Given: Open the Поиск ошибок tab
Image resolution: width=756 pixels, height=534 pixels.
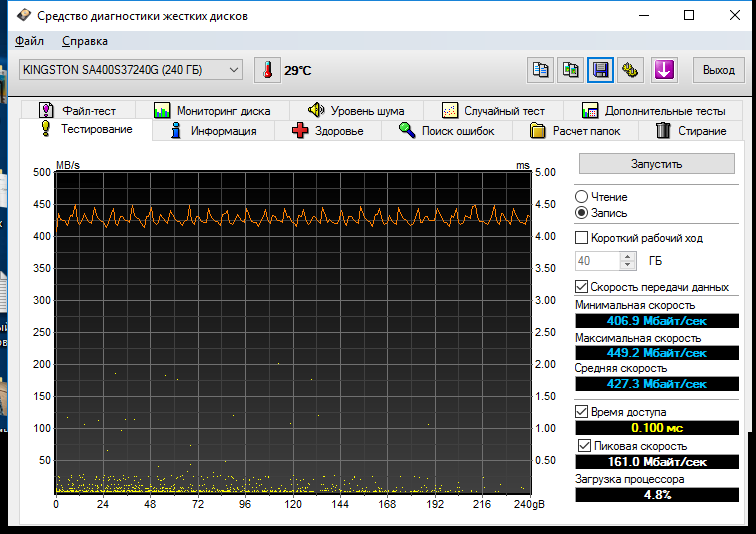Looking at the screenshot, I should click(x=445, y=131).
